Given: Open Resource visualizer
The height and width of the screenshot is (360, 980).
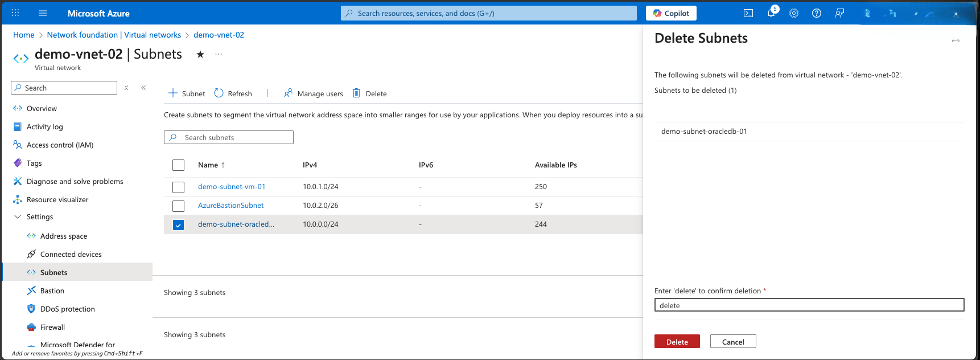Looking at the screenshot, I should click(x=57, y=199).
